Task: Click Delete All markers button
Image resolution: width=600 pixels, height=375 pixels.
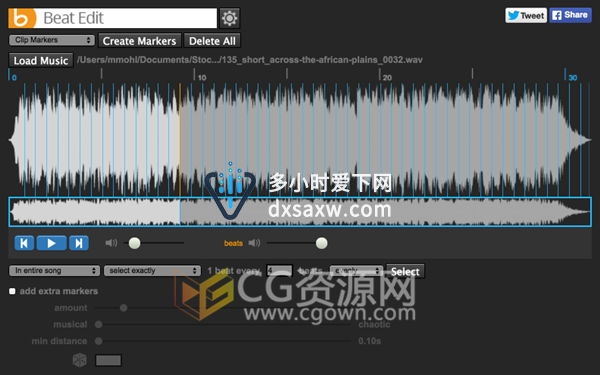Action: 212,41
